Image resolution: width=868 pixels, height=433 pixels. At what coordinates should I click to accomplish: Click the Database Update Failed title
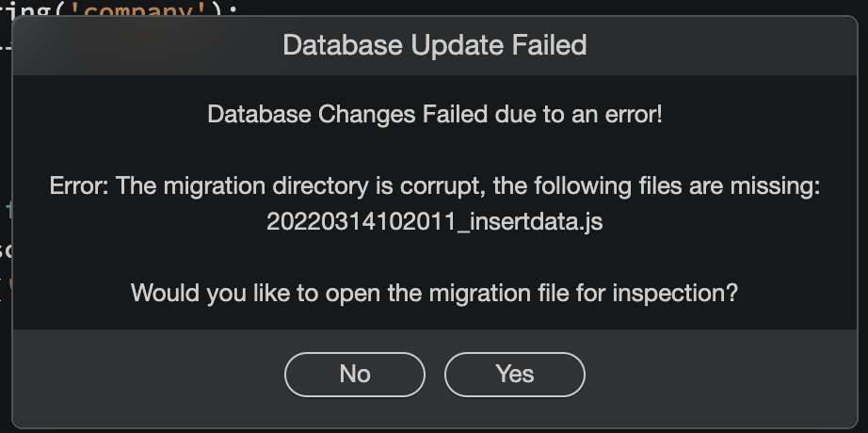[434, 44]
